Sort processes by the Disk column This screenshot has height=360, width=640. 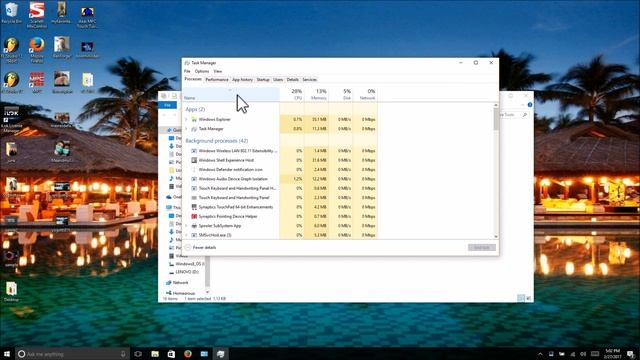(340, 94)
